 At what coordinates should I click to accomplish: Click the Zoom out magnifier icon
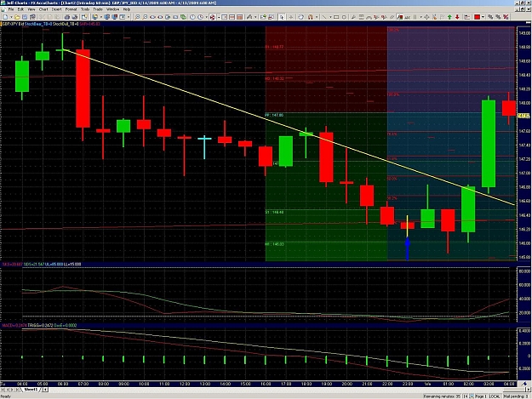(145, 17)
